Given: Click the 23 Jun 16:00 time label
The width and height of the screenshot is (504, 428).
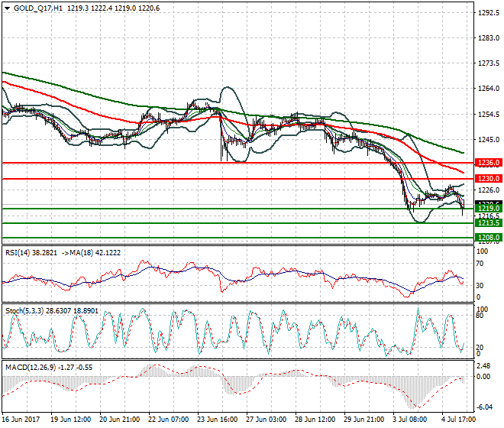Looking at the screenshot, I should [x=217, y=420].
